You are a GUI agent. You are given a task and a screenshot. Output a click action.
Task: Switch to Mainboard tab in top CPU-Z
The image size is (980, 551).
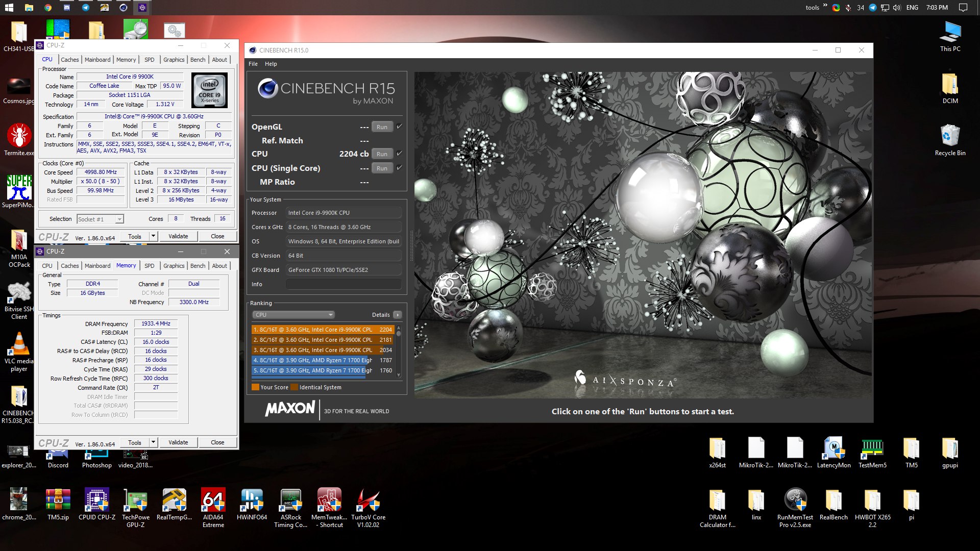click(x=97, y=60)
